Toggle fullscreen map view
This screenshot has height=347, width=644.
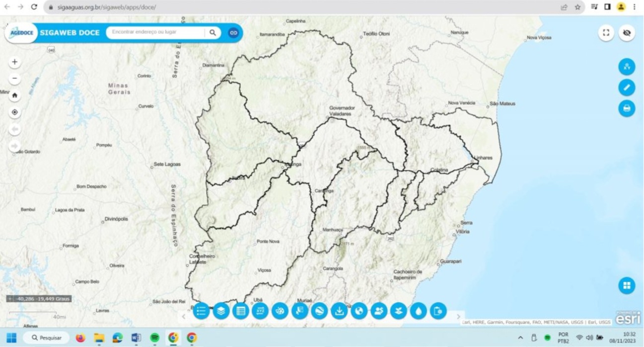pos(606,33)
